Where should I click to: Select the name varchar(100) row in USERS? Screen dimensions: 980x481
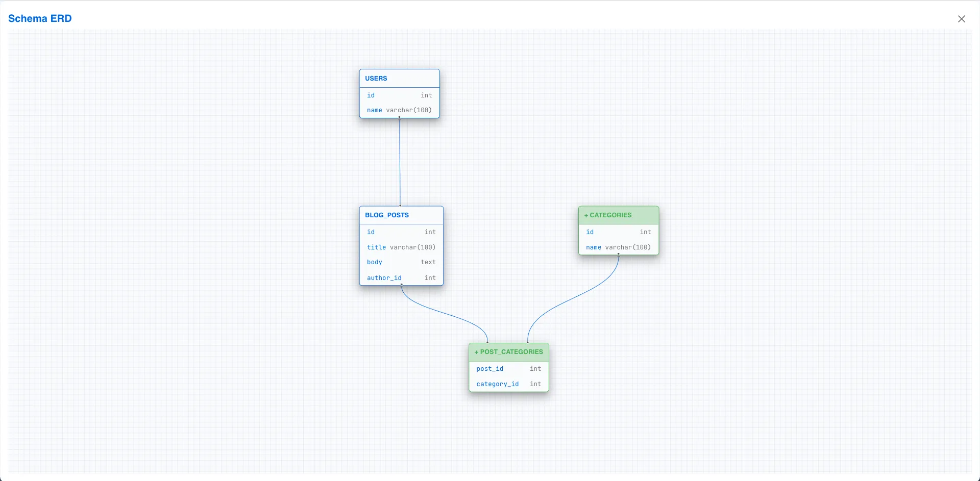(x=399, y=110)
